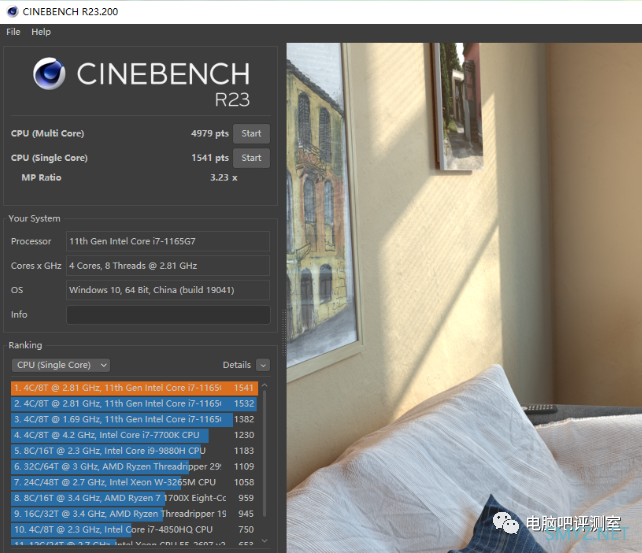Expand the Details dropdown arrow

(263, 365)
